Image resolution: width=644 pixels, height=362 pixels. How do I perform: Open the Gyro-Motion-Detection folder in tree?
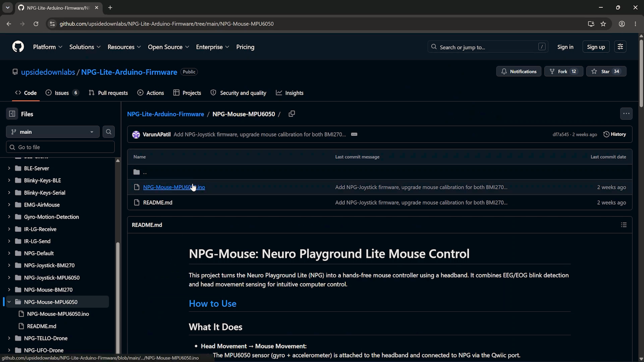tap(52, 217)
